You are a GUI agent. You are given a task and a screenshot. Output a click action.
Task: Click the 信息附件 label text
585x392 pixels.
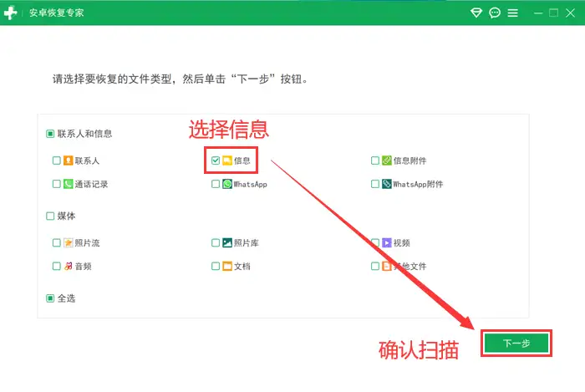(x=410, y=160)
